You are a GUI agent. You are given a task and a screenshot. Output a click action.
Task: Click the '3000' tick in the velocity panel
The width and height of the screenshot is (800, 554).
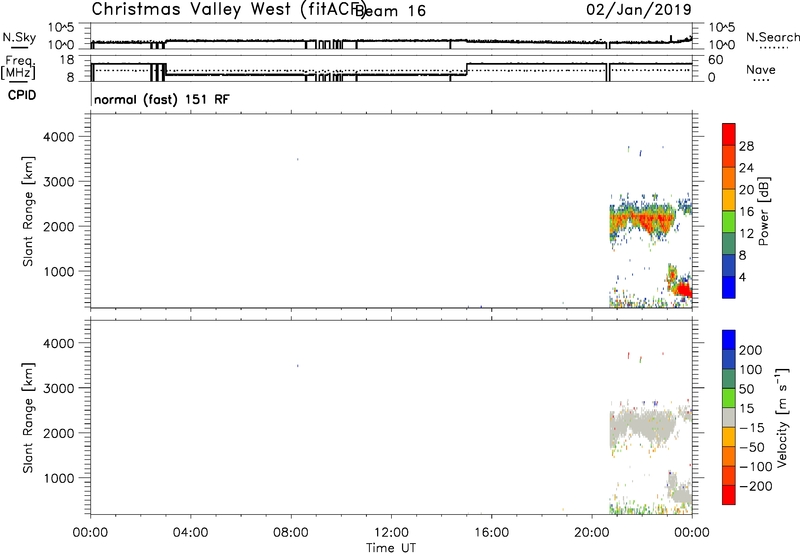59,388
